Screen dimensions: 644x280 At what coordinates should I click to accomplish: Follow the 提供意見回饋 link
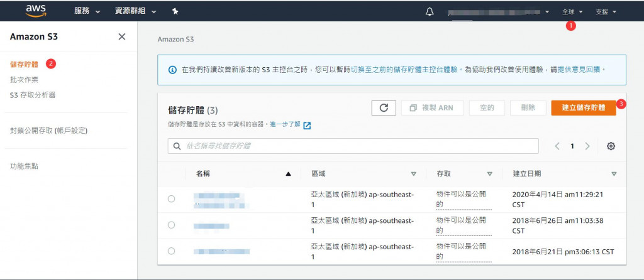pos(579,70)
